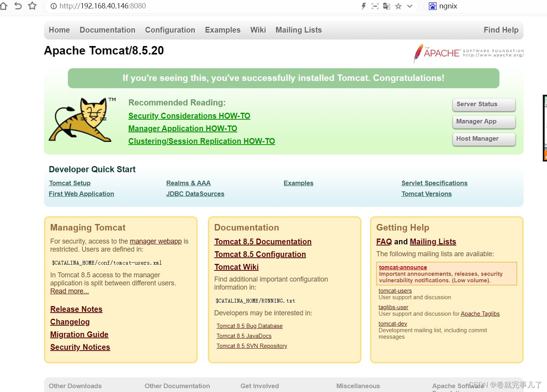
Task: Click the Mailing Lists link under Getting Help
Action: pos(433,242)
